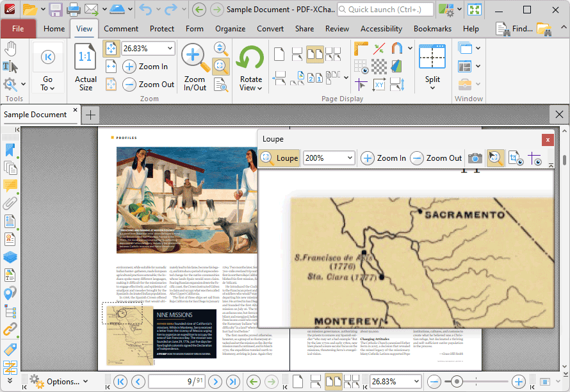Click the Split view icon
Image resolution: width=570 pixels, height=392 pixels.
(432, 57)
